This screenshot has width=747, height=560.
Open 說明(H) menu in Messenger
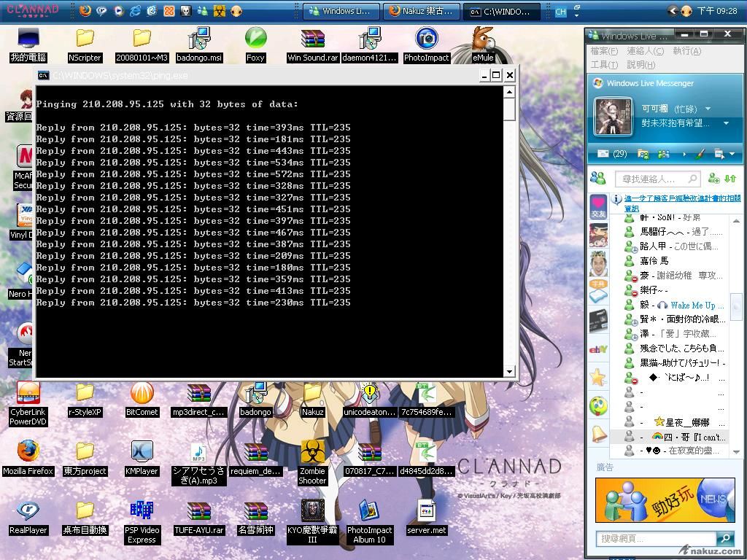[640, 64]
